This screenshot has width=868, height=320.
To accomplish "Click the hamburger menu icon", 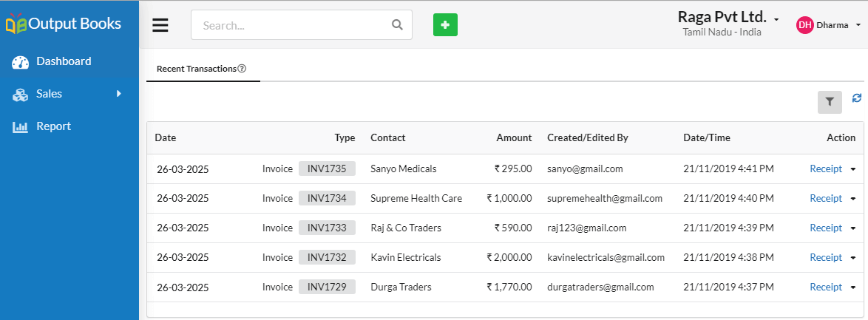I will point(160,25).
